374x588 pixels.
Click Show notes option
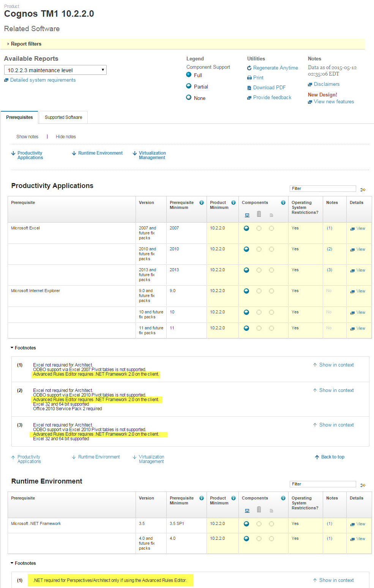(27, 137)
